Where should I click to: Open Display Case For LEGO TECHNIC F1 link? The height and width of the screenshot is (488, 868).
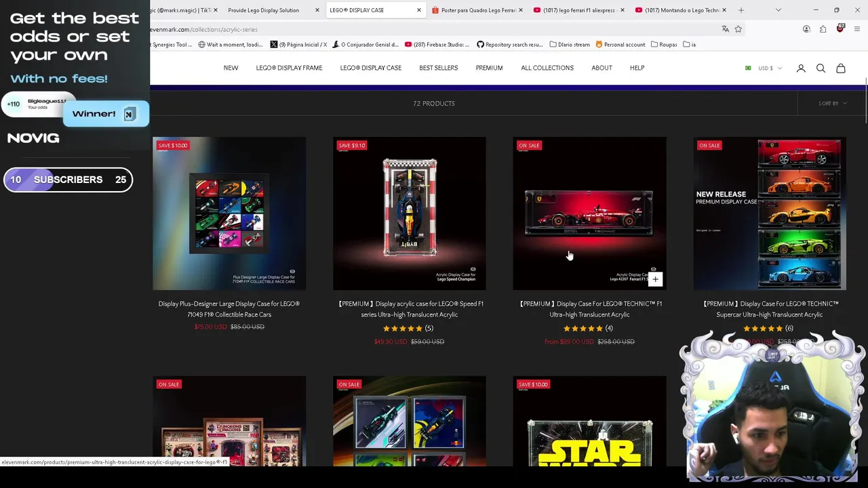coord(589,309)
